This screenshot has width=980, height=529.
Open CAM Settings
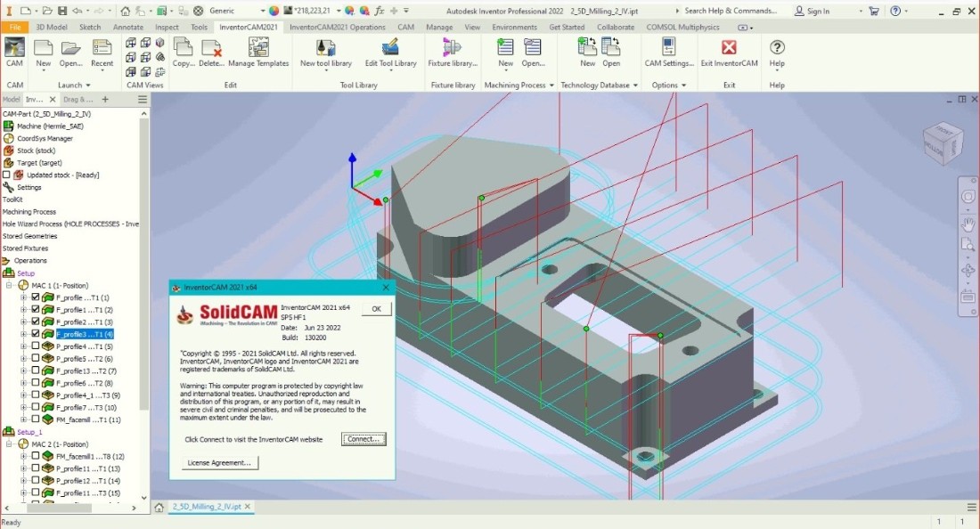(x=669, y=51)
